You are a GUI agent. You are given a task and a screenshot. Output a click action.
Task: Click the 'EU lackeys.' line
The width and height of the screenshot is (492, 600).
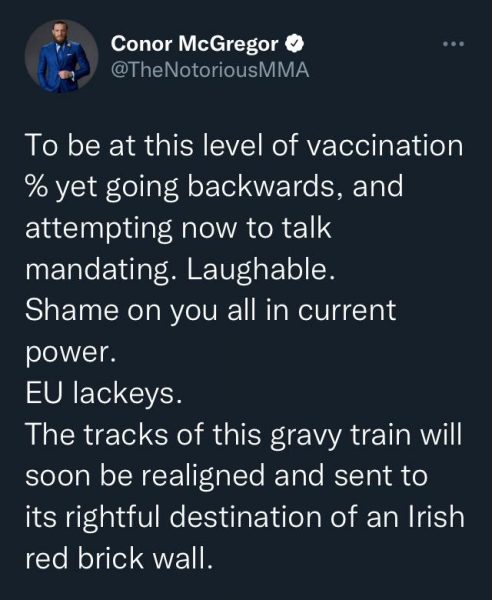click(103, 393)
